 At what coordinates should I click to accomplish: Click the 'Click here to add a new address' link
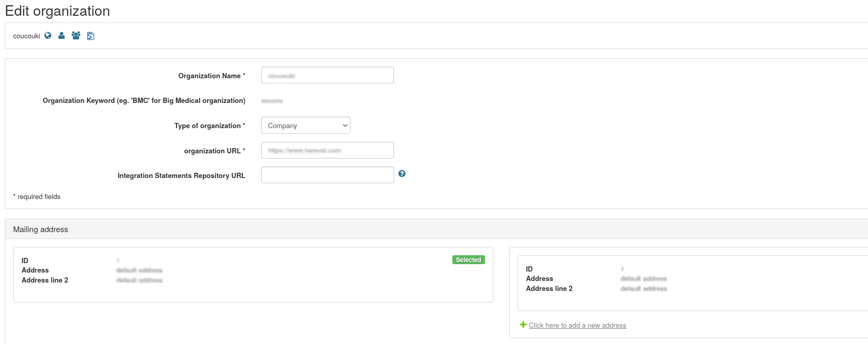[x=577, y=326]
